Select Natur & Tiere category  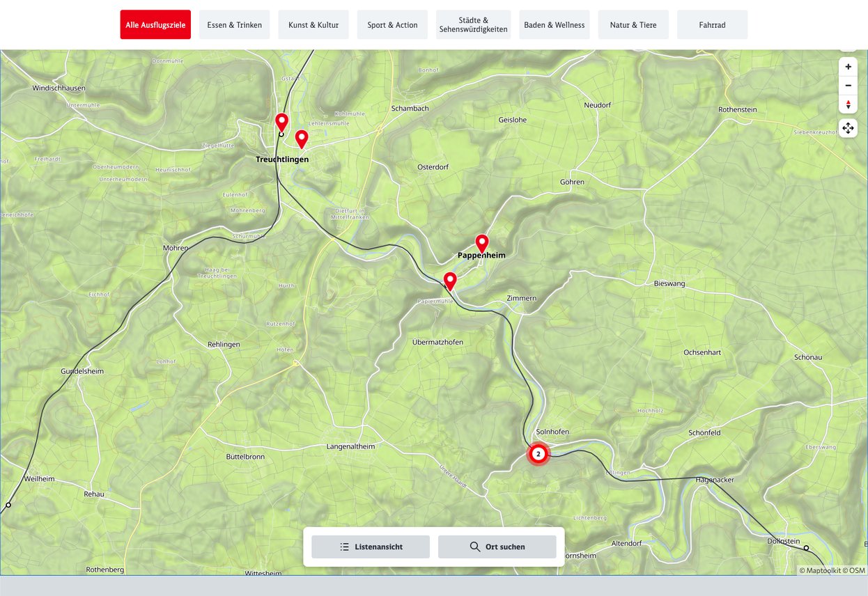click(633, 25)
